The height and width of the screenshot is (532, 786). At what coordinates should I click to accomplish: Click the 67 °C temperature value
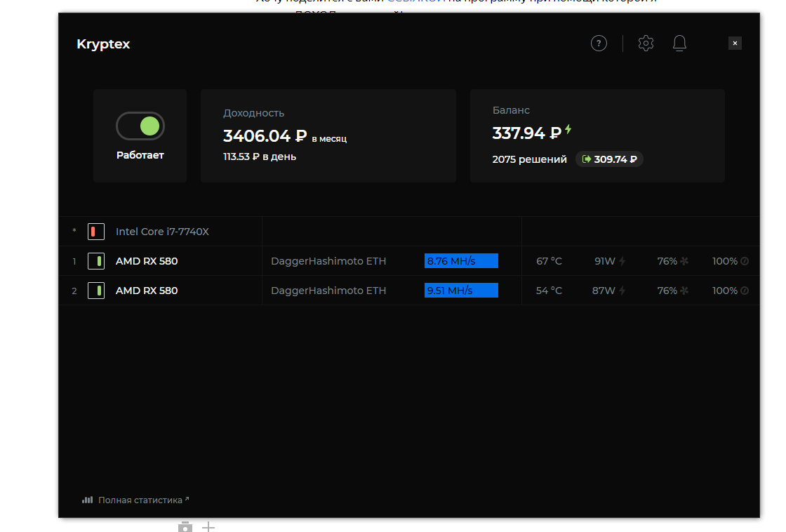click(x=549, y=261)
